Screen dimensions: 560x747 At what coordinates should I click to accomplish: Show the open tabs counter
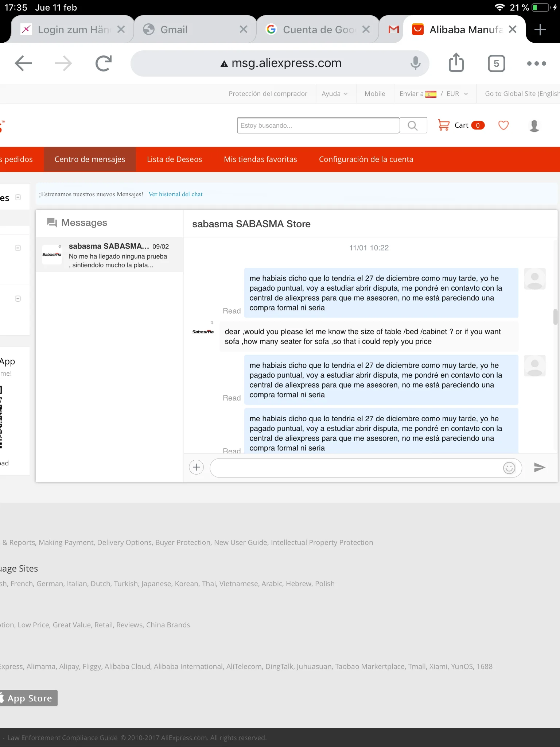pos(496,63)
